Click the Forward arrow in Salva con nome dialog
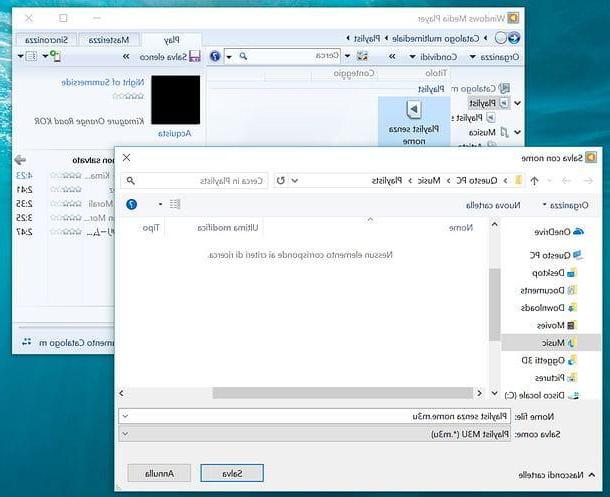 (566, 181)
